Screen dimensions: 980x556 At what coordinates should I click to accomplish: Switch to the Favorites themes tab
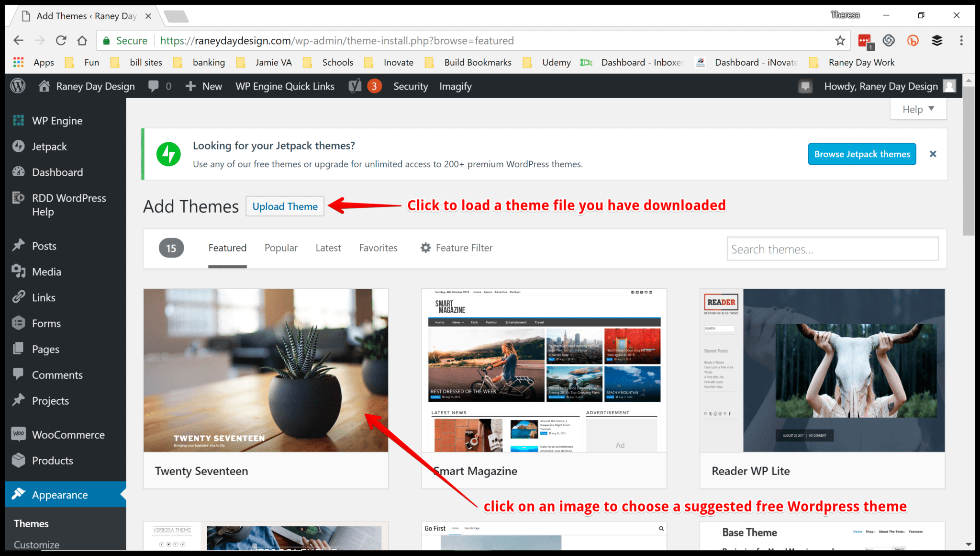[x=379, y=248]
